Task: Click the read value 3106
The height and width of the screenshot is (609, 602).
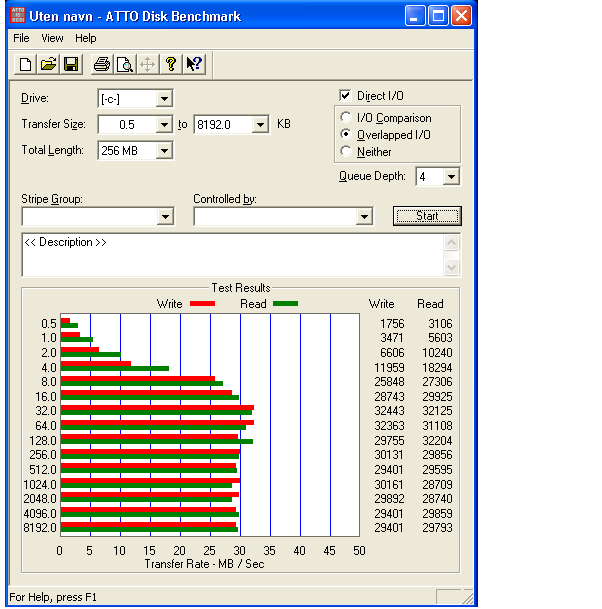Action: pos(440,324)
